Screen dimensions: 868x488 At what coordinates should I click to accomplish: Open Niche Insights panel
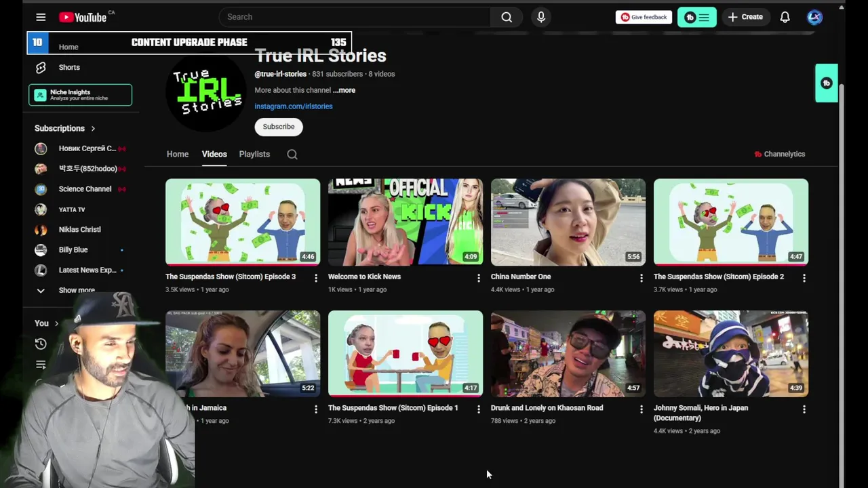click(80, 95)
